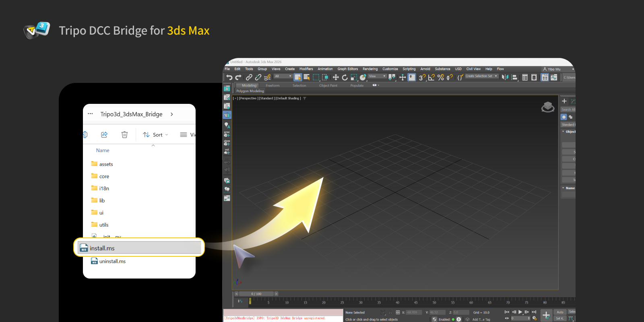Viewport: 644px width, 322px height.
Task: Activate the Rotate tool
Action: [x=345, y=77]
